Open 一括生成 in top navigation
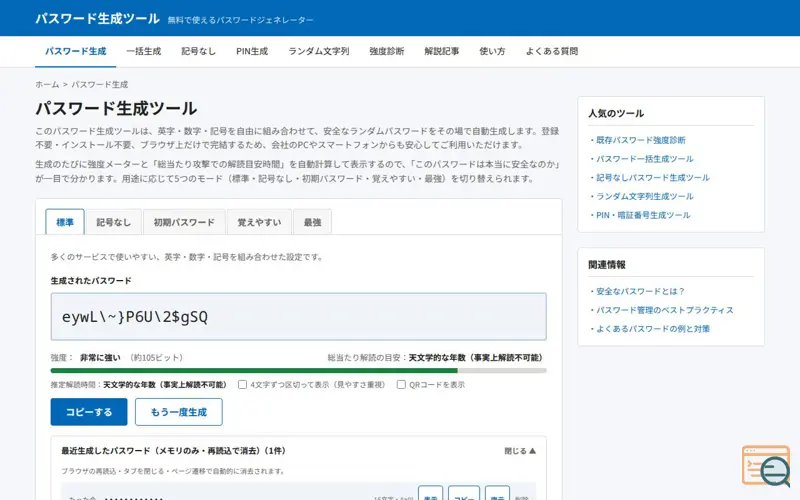800x500 pixels. [x=144, y=51]
